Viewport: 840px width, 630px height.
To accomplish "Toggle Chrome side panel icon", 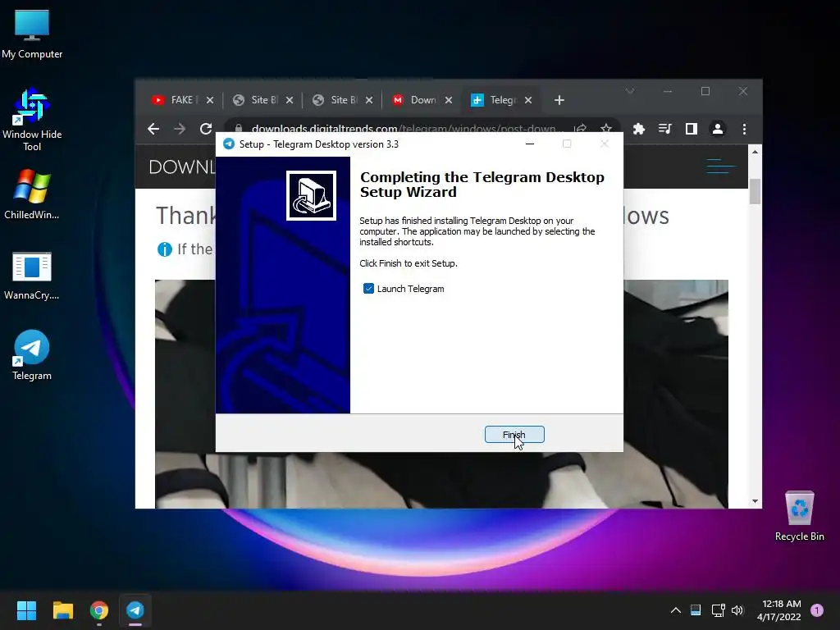I will click(x=691, y=129).
